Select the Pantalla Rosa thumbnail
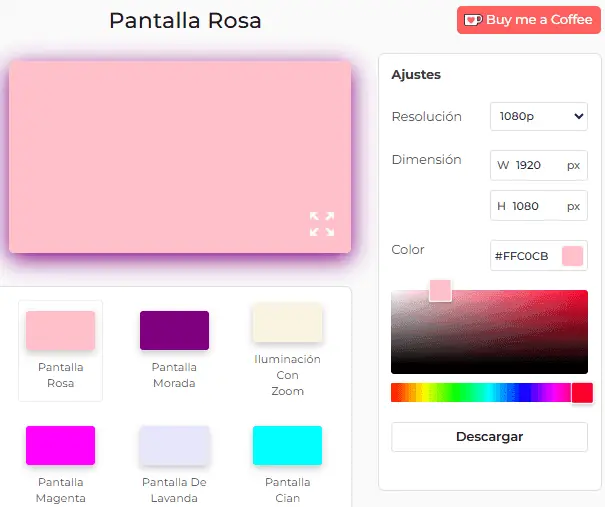 click(x=60, y=331)
